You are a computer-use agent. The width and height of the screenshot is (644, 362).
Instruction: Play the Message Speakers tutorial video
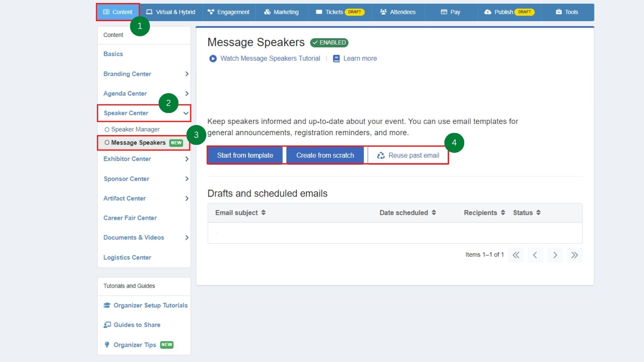point(213,58)
